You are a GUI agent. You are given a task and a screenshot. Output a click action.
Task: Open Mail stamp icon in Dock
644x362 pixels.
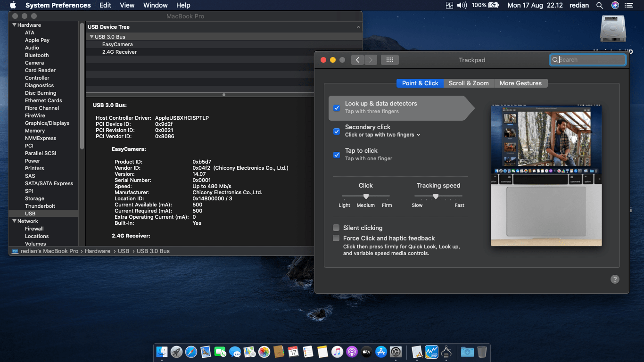tap(206, 352)
